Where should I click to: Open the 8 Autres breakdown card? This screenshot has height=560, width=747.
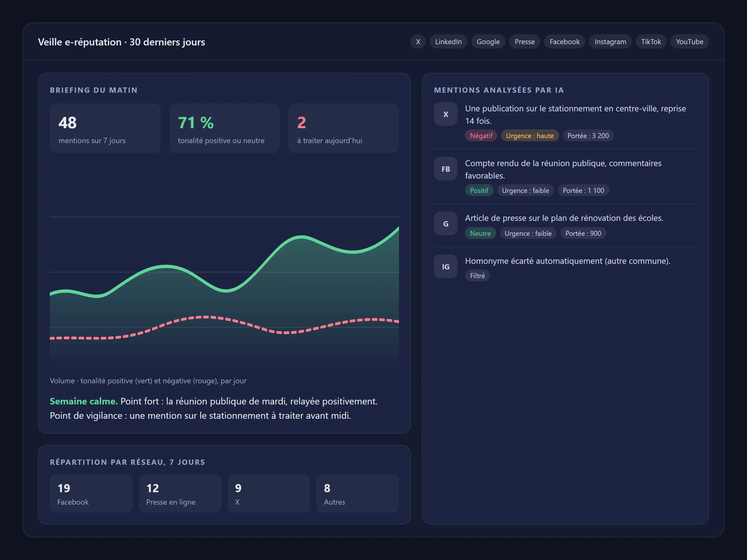click(358, 493)
